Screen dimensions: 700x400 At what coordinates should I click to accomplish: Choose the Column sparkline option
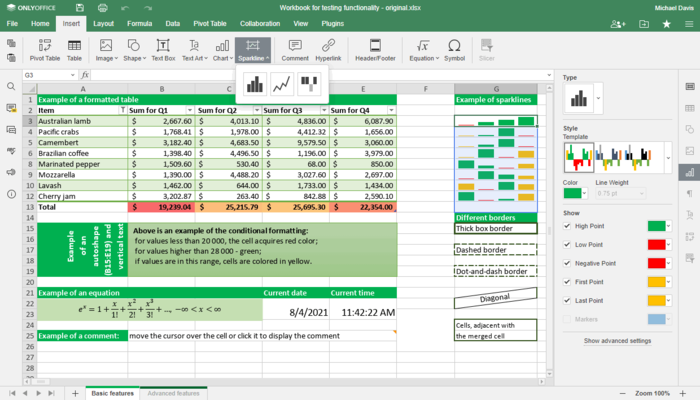click(254, 85)
